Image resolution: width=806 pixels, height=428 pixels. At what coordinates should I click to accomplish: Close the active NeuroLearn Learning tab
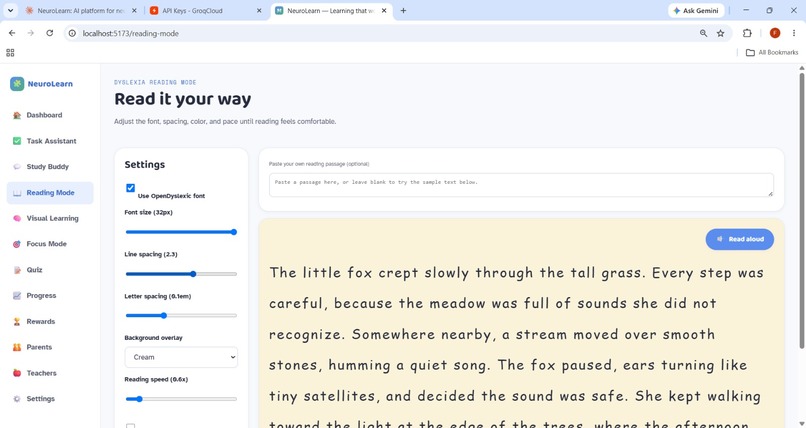click(x=384, y=10)
